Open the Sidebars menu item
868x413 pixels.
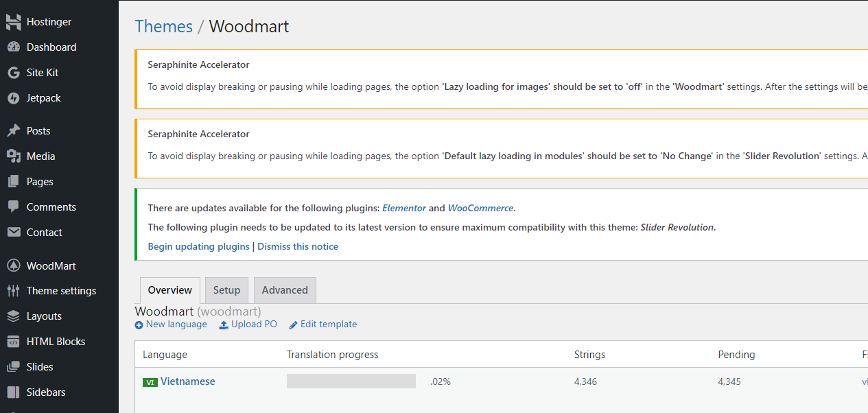point(59,392)
